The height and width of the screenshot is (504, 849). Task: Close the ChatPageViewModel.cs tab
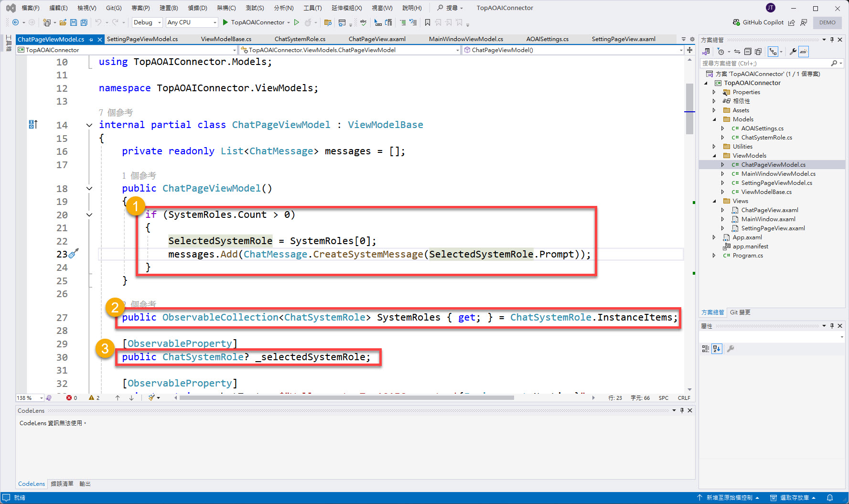(x=100, y=40)
